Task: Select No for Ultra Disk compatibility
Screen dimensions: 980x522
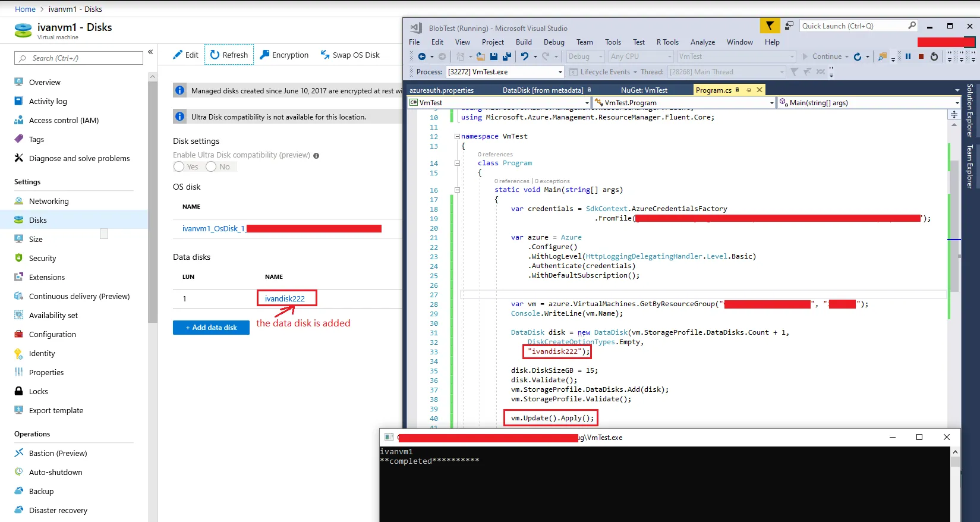Action: tap(211, 166)
